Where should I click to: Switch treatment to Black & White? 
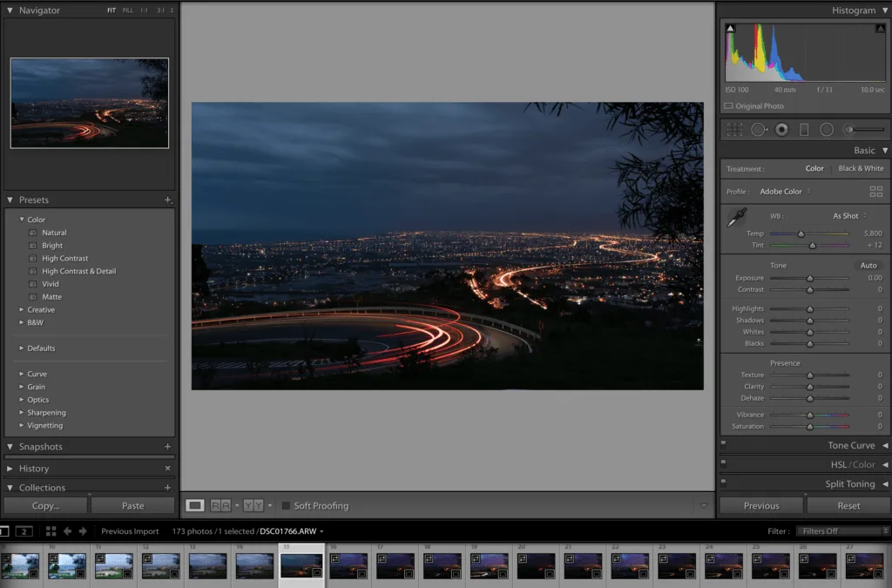coord(860,169)
